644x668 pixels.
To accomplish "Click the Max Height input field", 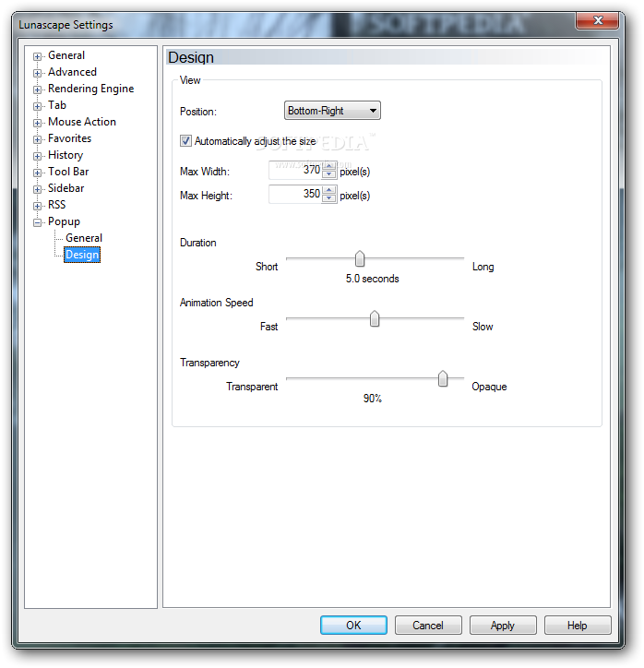I will coord(294,195).
